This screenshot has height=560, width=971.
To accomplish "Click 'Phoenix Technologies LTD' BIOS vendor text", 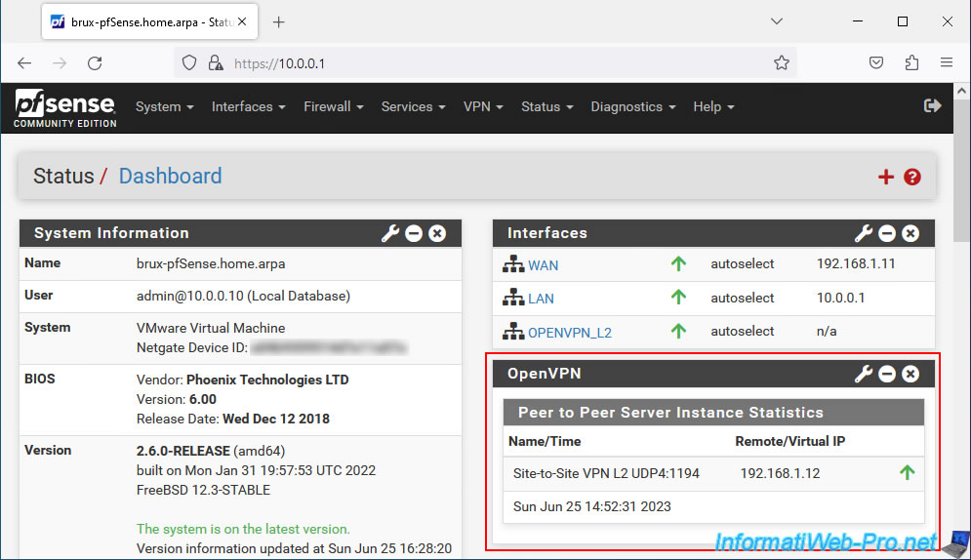I will click(x=267, y=380).
